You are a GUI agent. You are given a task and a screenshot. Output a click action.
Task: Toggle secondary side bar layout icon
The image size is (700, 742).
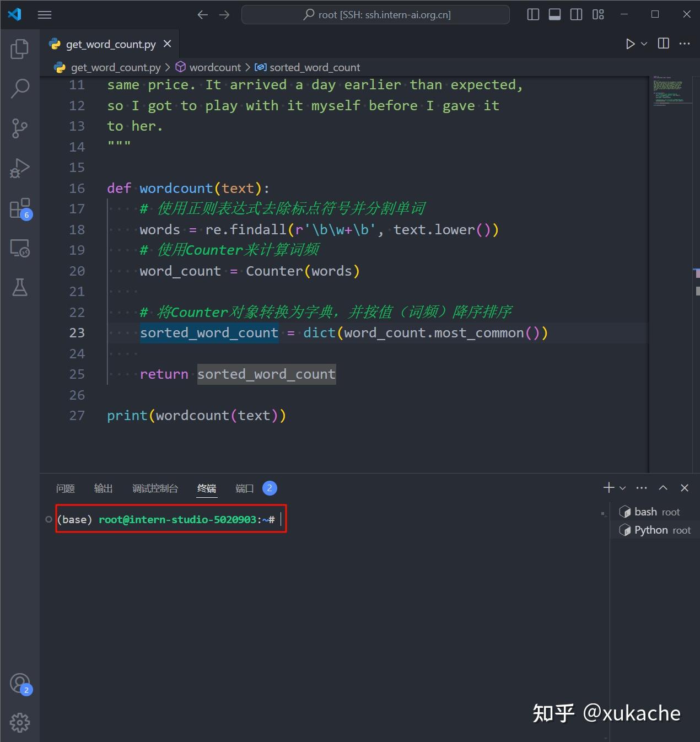(x=577, y=15)
